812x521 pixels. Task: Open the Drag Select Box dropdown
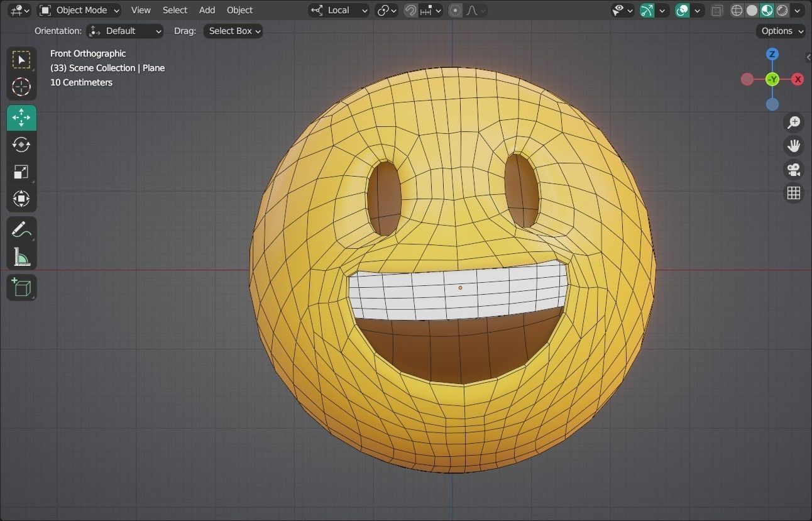[x=233, y=31]
